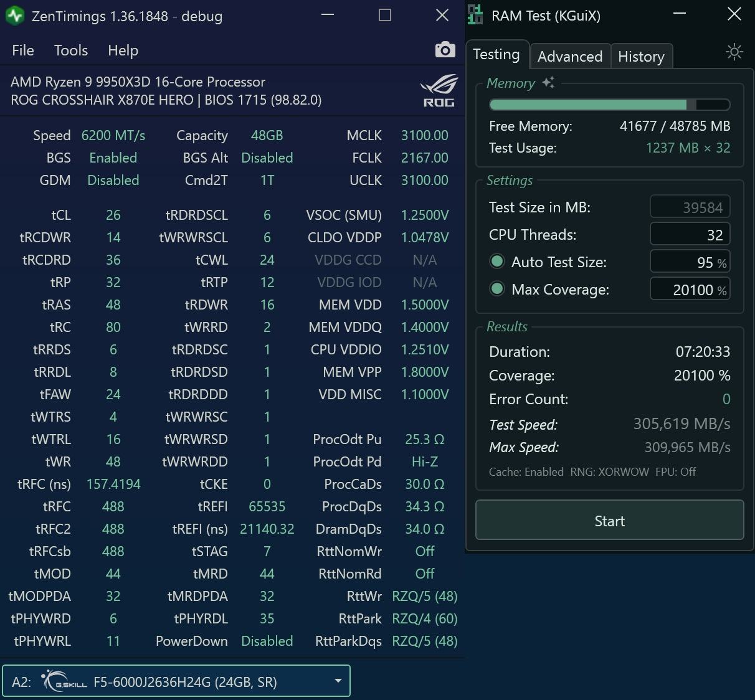Click the MCLK value 3100.00

click(x=424, y=135)
